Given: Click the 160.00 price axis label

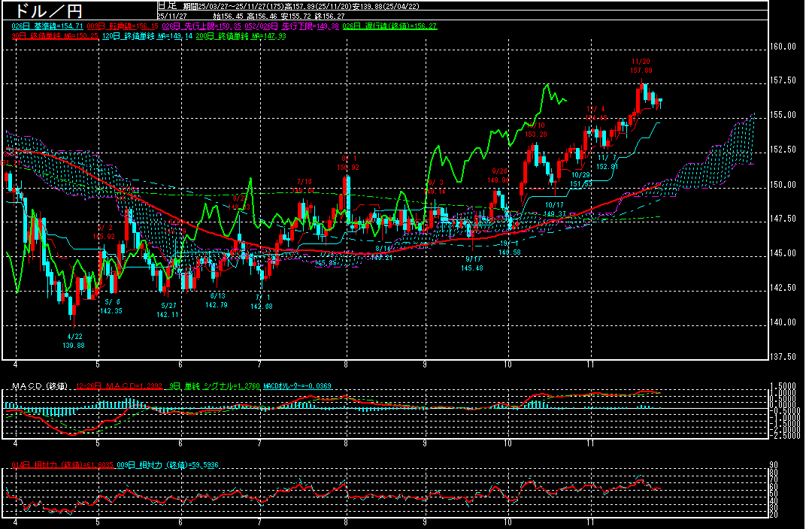Looking at the screenshot, I should coord(783,47).
